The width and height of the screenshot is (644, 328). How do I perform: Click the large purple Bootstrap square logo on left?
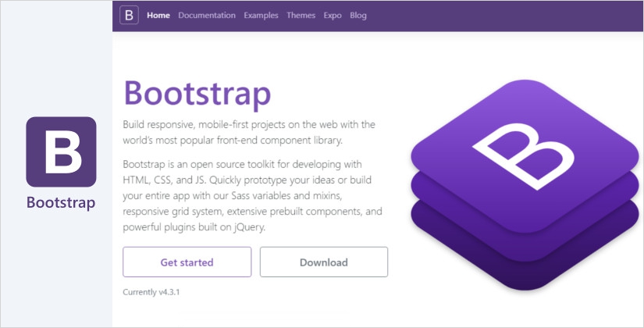coord(61,152)
